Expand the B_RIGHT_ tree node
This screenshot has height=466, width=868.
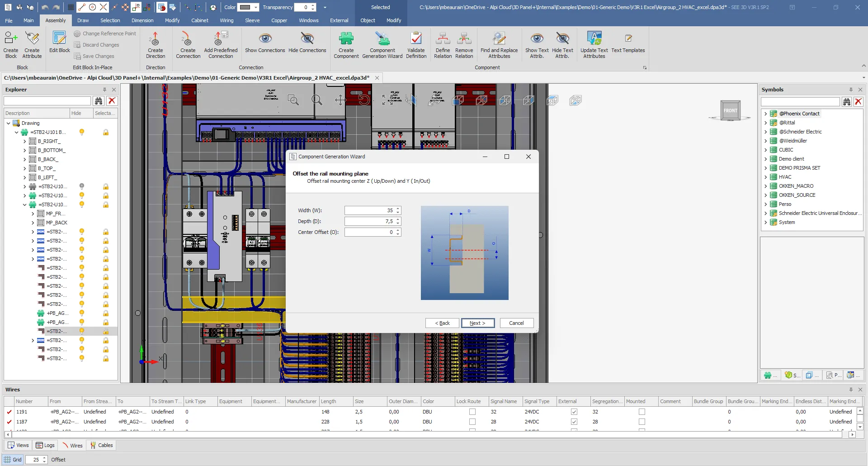pyautogui.click(x=25, y=141)
